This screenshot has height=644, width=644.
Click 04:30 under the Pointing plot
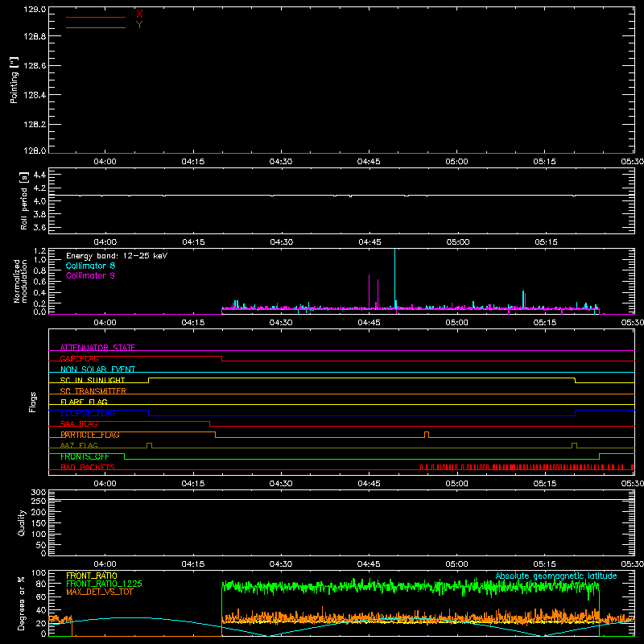tap(281, 162)
